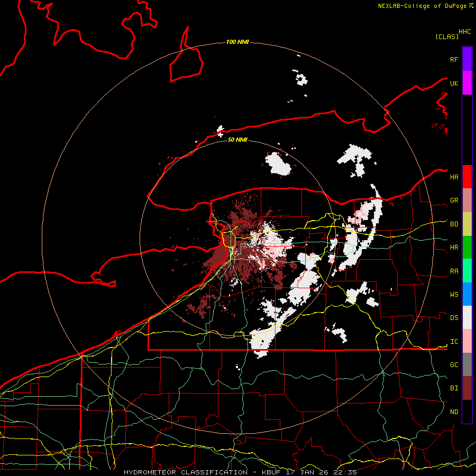Click the ND legend label
The width and height of the screenshot is (476, 476).
click(x=454, y=412)
